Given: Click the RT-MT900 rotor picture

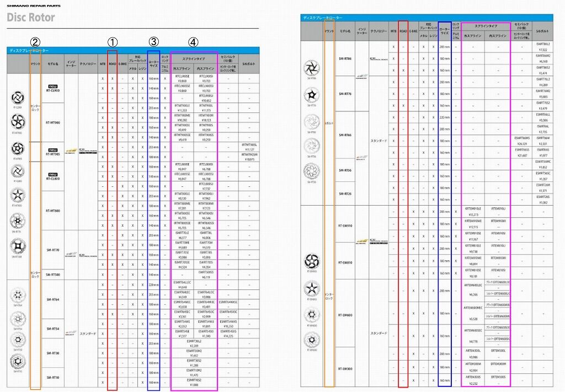Looking at the screenshot, I should (x=17, y=121).
